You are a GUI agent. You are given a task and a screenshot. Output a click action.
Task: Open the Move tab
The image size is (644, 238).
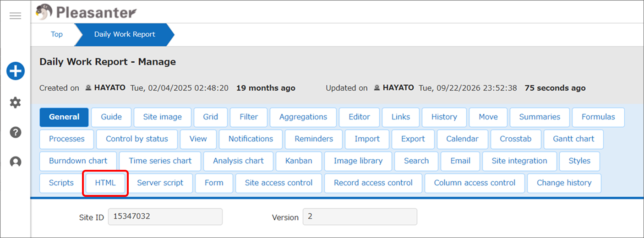click(488, 117)
